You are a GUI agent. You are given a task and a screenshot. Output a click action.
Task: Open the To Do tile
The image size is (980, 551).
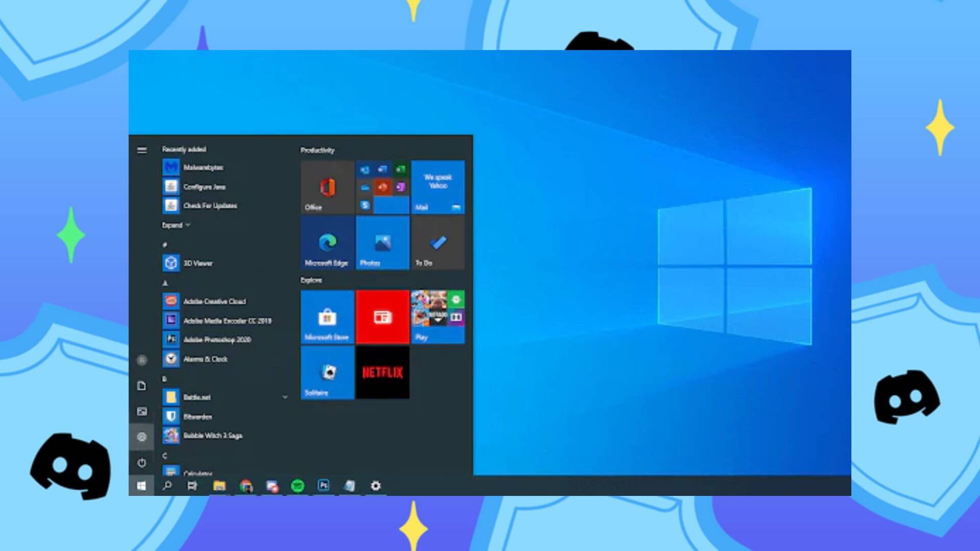click(438, 243)
